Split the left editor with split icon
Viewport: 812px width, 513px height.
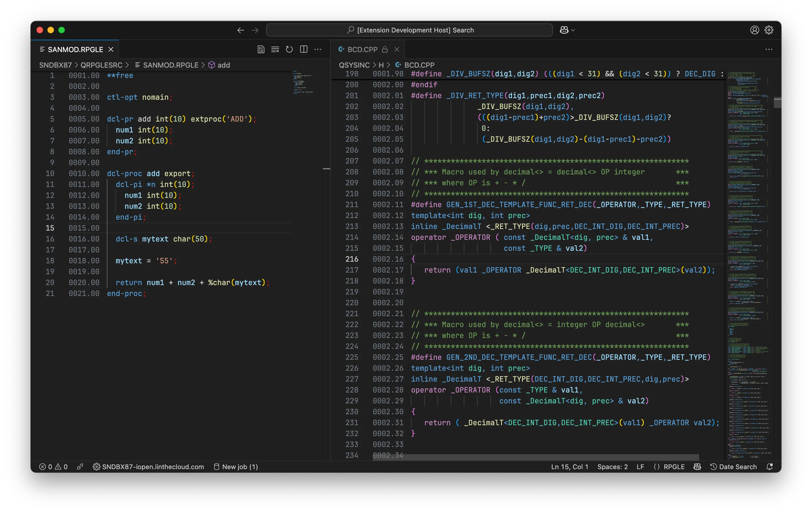click(x=304, y=49)
